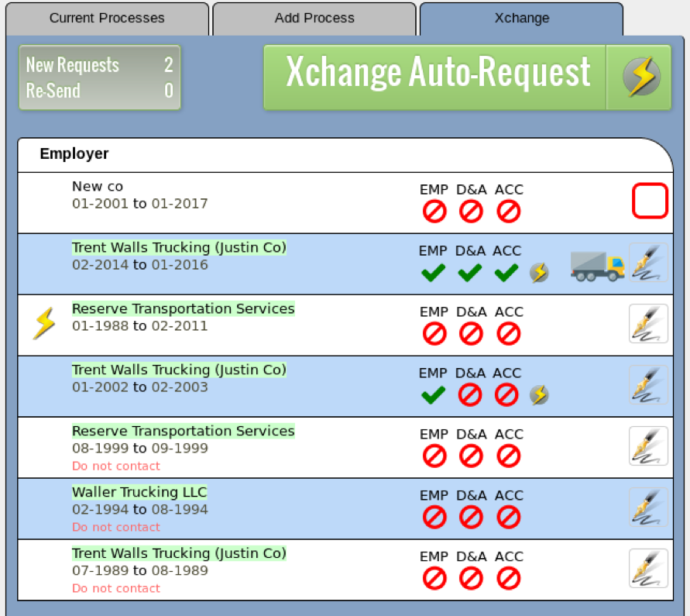Click signature pen icon for 07-1989 Trent Walls
Image resolution: width=690 pixels, height=616 pixels.
648,569
